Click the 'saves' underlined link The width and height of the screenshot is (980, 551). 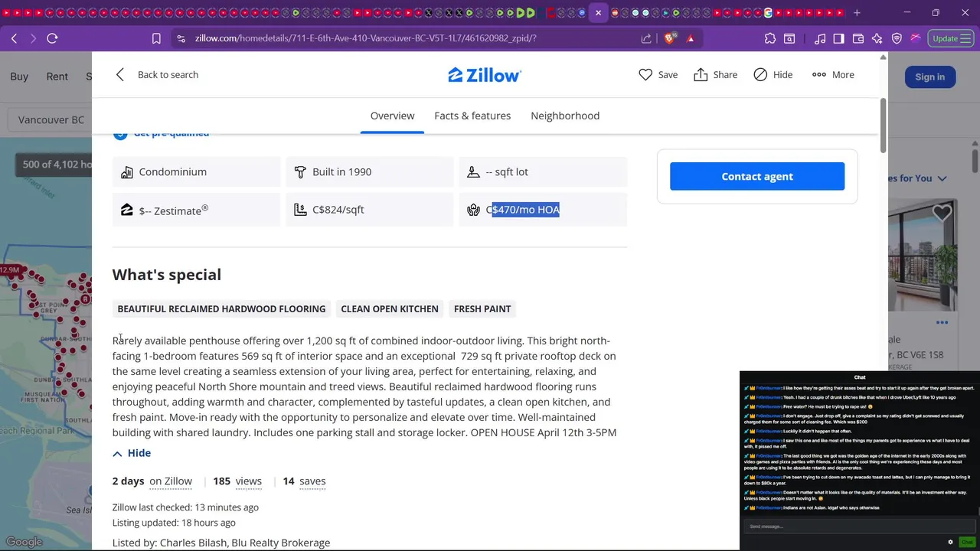pos(312,481)
